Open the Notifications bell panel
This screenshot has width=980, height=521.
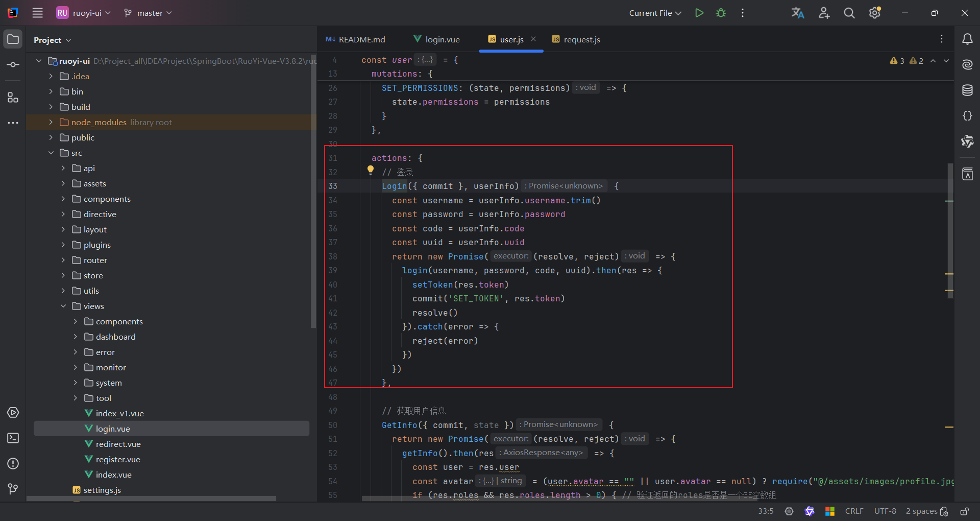(967, 39)
